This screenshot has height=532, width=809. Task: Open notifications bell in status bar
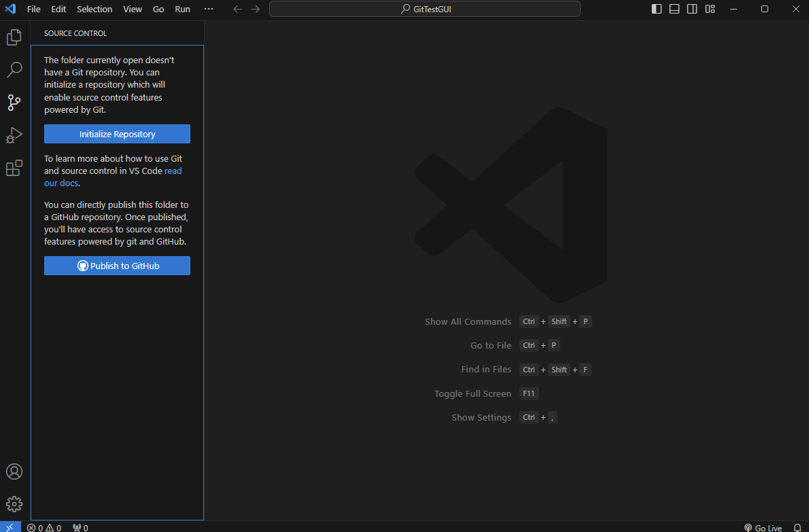(x=797, y=528)
